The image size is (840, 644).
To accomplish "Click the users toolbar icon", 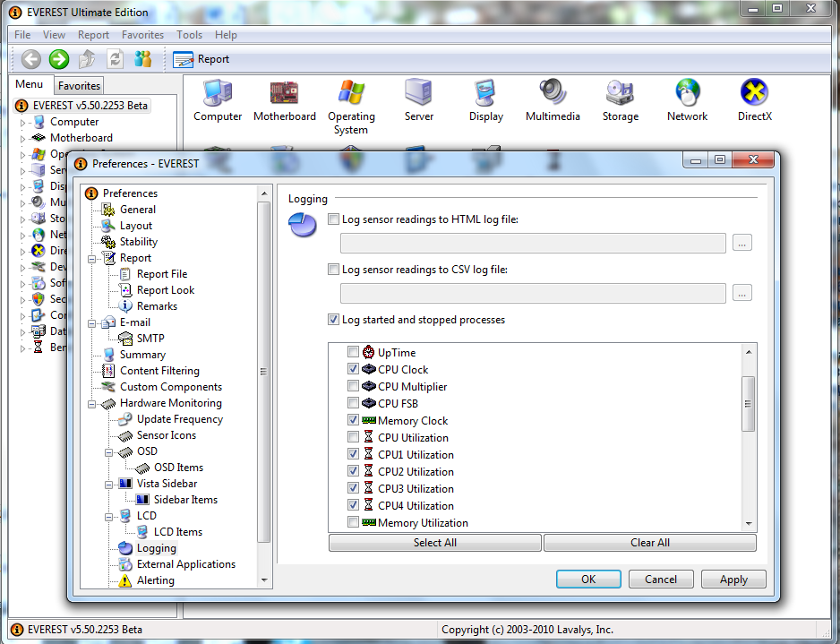I will click(x=143, y=59).
